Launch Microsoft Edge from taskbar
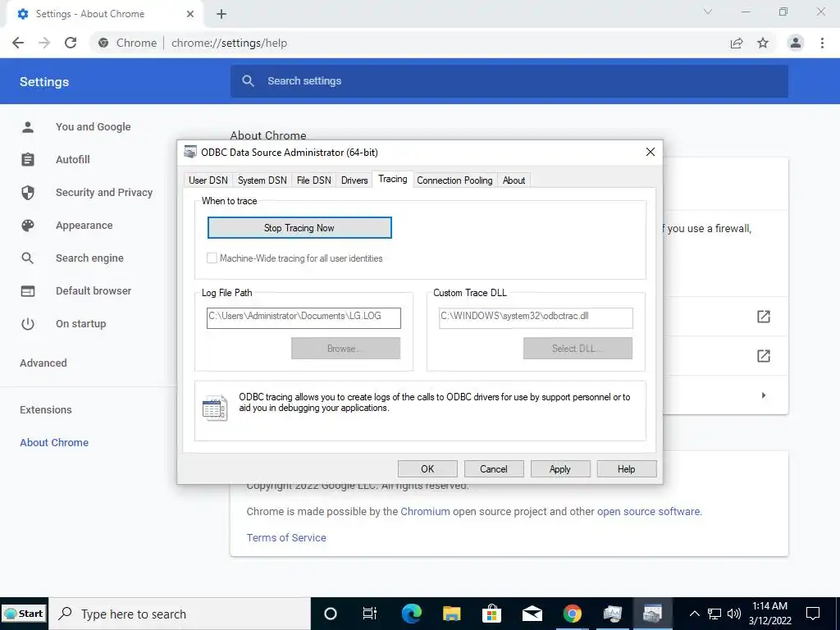 (412, 614)
